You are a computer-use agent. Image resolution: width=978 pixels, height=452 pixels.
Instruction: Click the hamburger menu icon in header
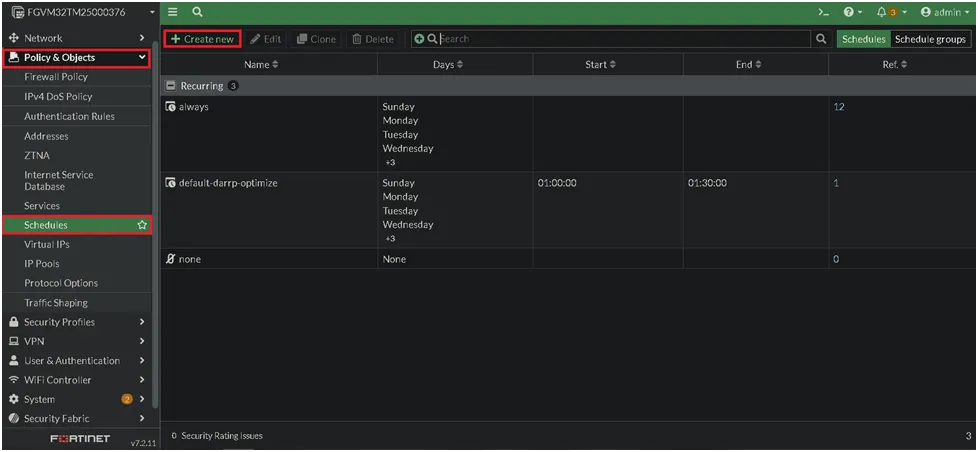pyautogui.click(x=173, y=12)
